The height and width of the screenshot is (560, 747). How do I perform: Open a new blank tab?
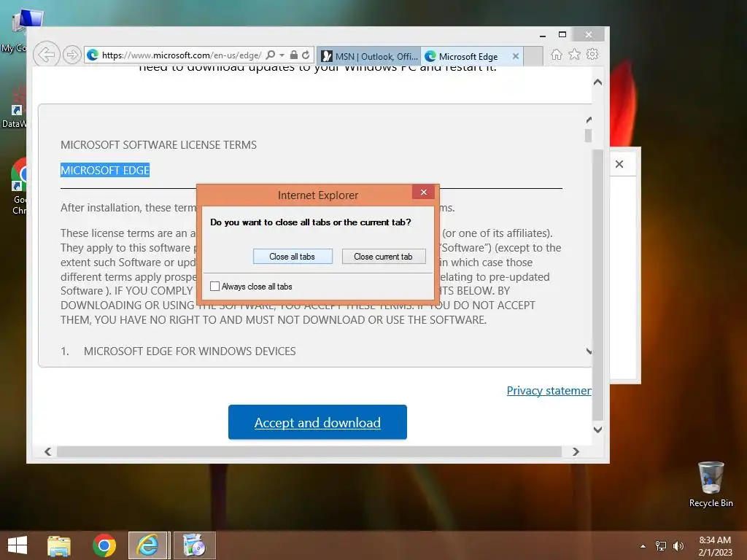pyautogui.click(x=533, y=56)
